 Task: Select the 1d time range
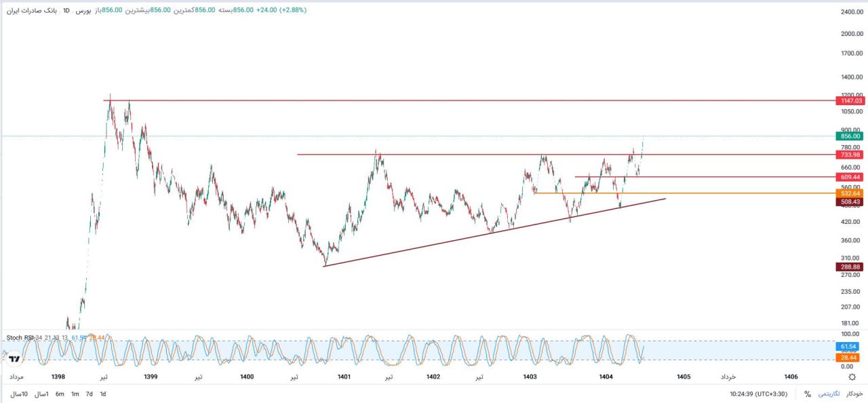(103, 394)
